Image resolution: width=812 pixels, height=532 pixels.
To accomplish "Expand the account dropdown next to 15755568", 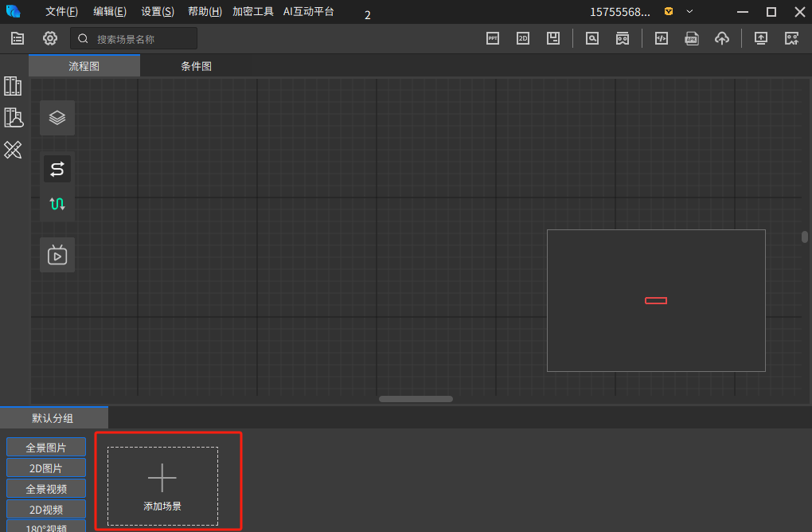I will 689,11.
